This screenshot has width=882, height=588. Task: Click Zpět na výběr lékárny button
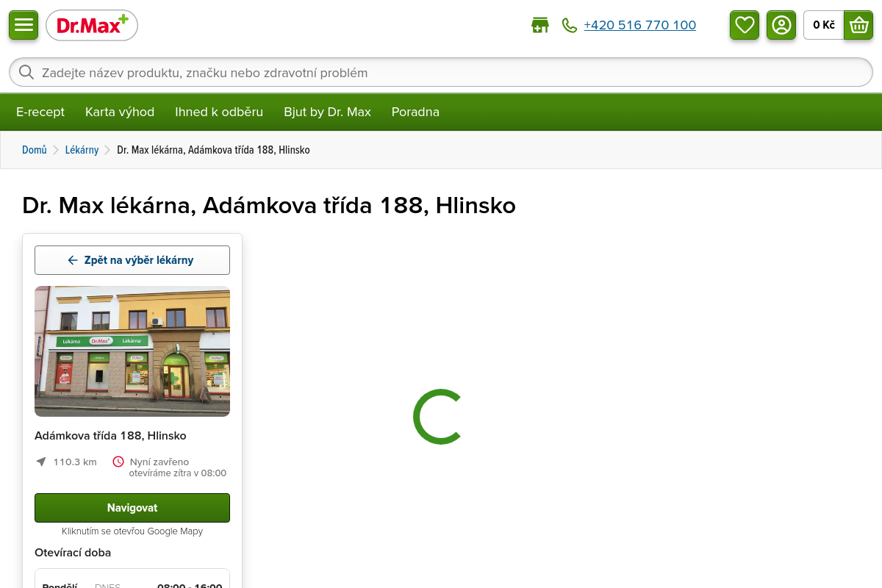(x=132, y=260)
